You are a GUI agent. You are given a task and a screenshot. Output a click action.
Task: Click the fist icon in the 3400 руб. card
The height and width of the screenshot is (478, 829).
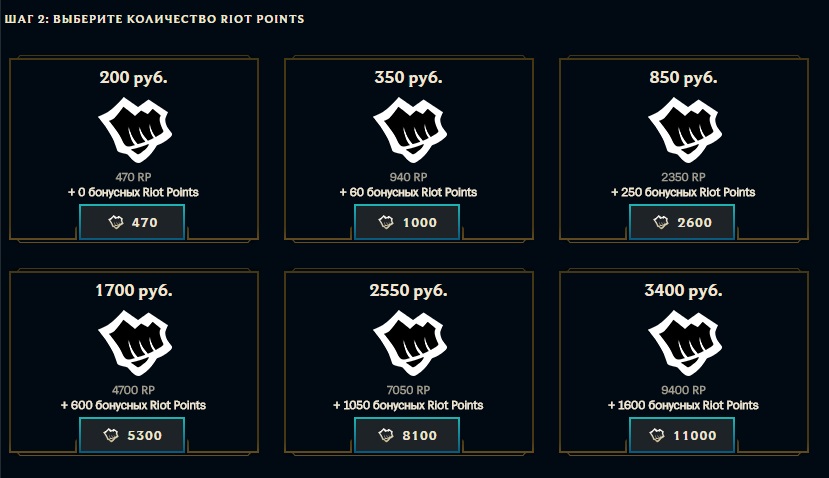685,343
